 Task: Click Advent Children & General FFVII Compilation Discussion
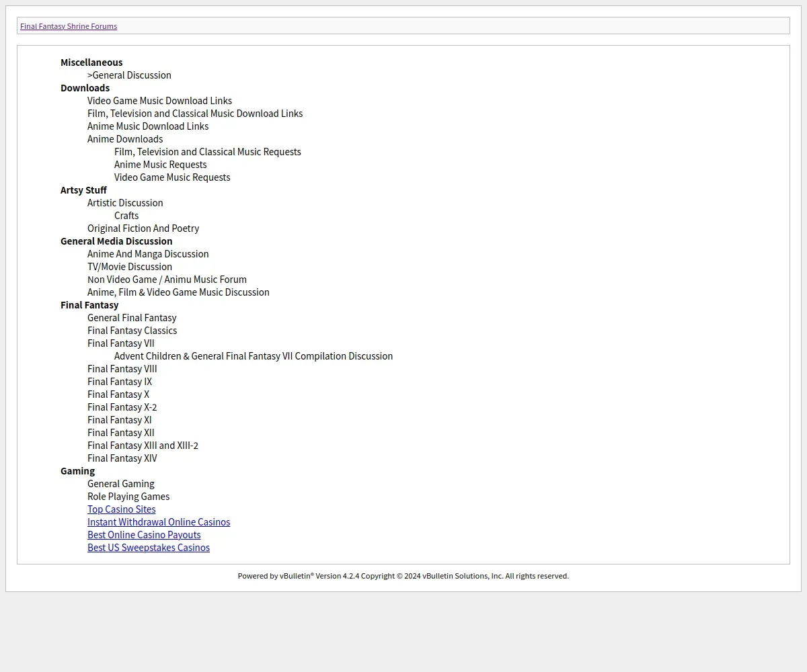[x=254, y=356]
